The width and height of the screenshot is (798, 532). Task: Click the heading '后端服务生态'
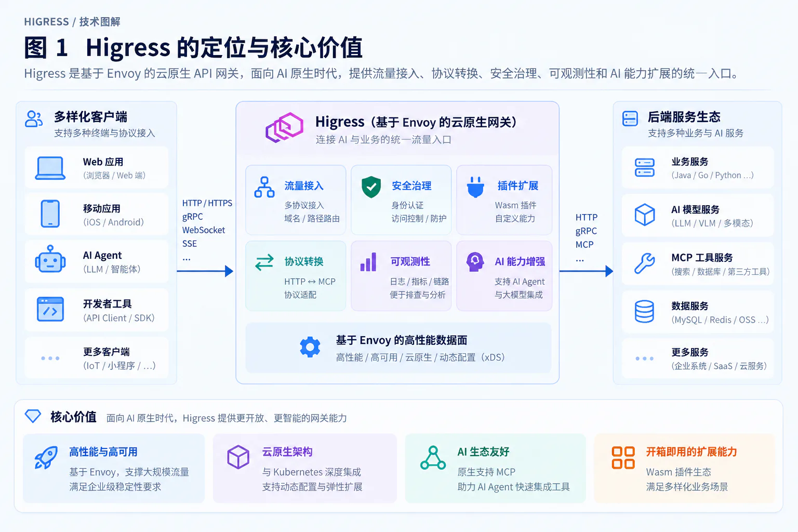(x=684, y=117)
